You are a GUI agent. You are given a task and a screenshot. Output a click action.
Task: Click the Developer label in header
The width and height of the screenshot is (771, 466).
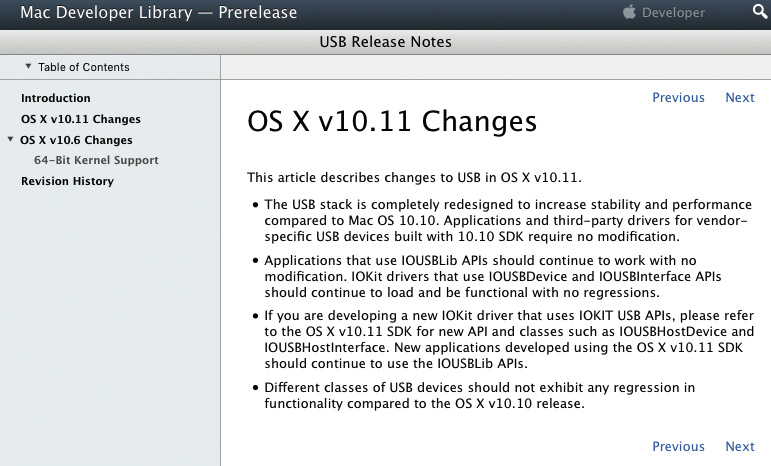675,13
